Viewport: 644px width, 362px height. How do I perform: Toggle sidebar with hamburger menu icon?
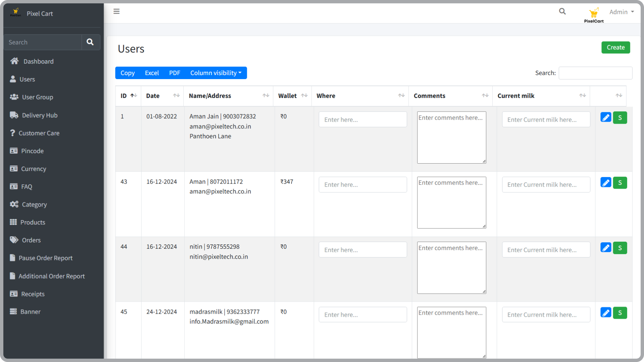(x=116, y=11)
